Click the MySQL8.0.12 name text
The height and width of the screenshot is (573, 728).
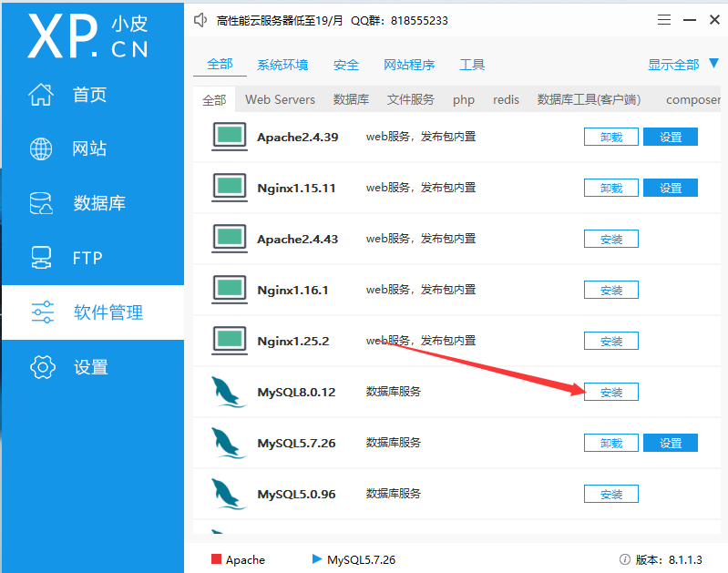pyautogui.click(x=296, y=392)
